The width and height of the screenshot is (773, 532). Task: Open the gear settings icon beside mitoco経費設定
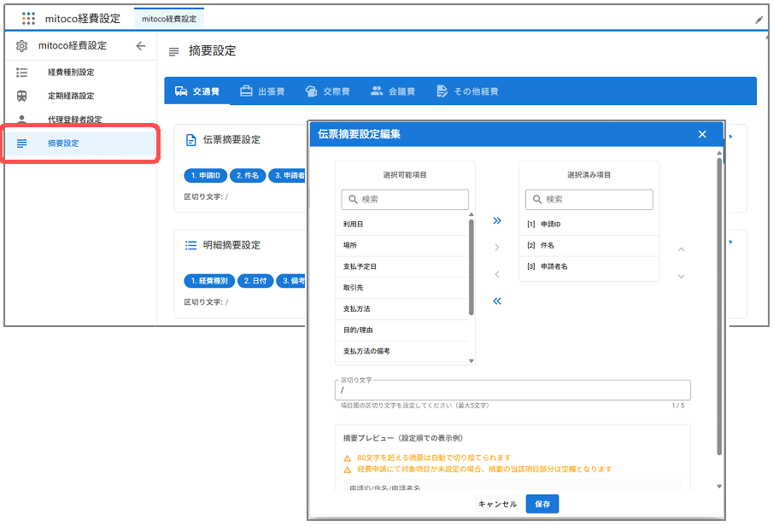(22, 47)
